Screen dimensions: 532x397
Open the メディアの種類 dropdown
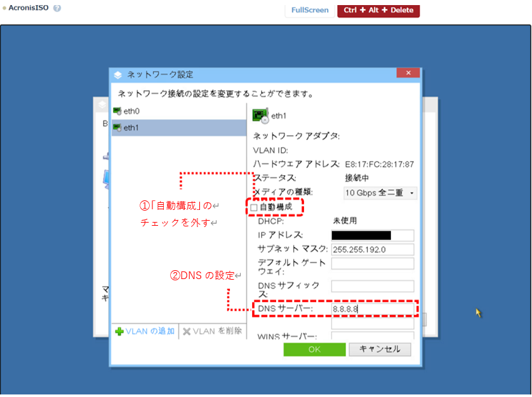click(x=380, y=193)
